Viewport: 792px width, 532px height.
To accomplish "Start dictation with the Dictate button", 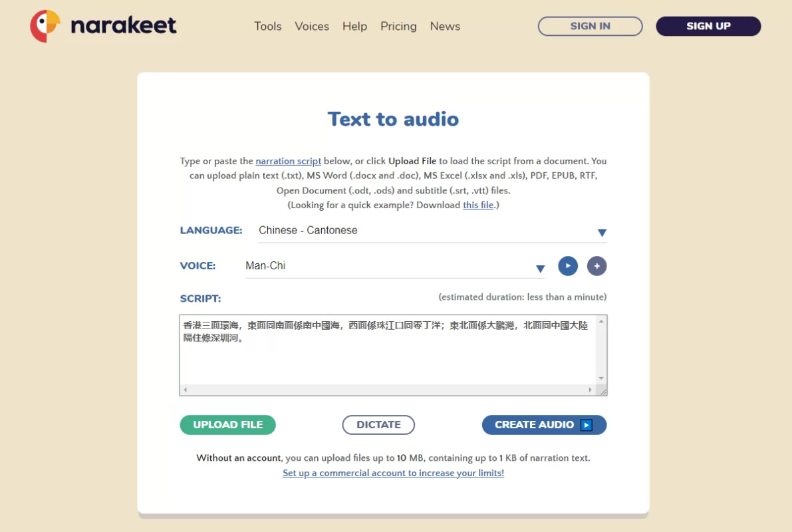I will [x=378, y=425].
